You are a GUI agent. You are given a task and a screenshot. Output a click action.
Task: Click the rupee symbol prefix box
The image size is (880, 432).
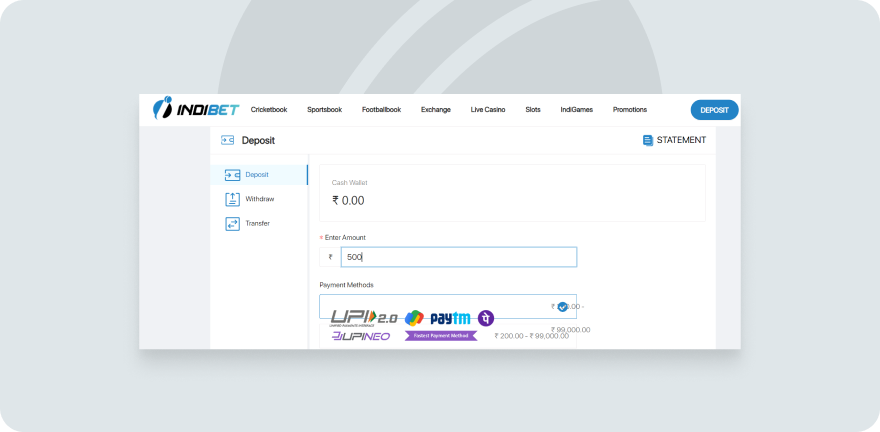[331, 257]
